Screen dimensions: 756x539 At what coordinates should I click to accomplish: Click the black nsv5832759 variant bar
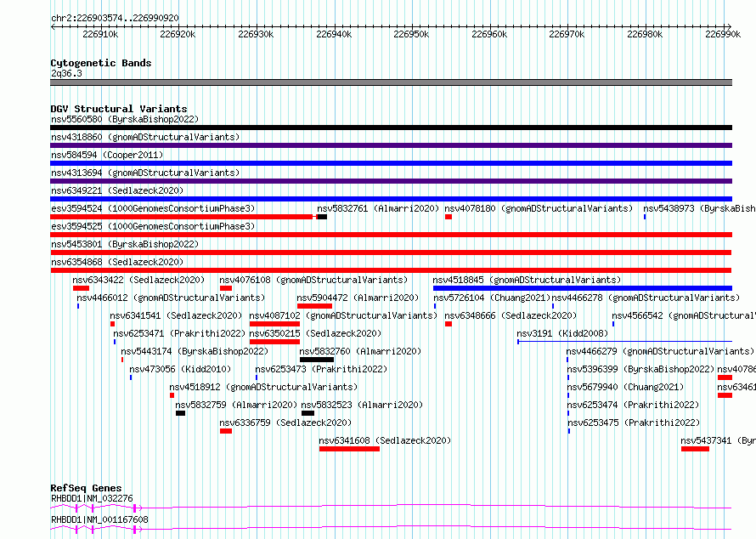click(x=180, y=413)
